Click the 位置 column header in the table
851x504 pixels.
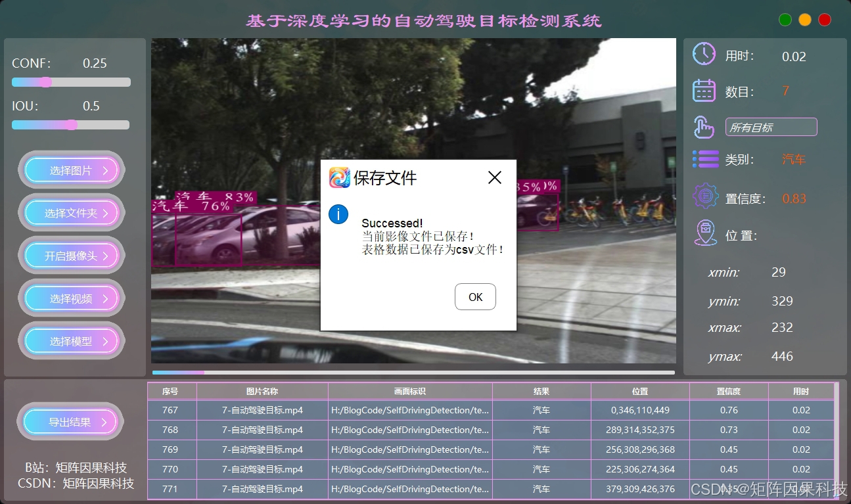pos(640,391)
